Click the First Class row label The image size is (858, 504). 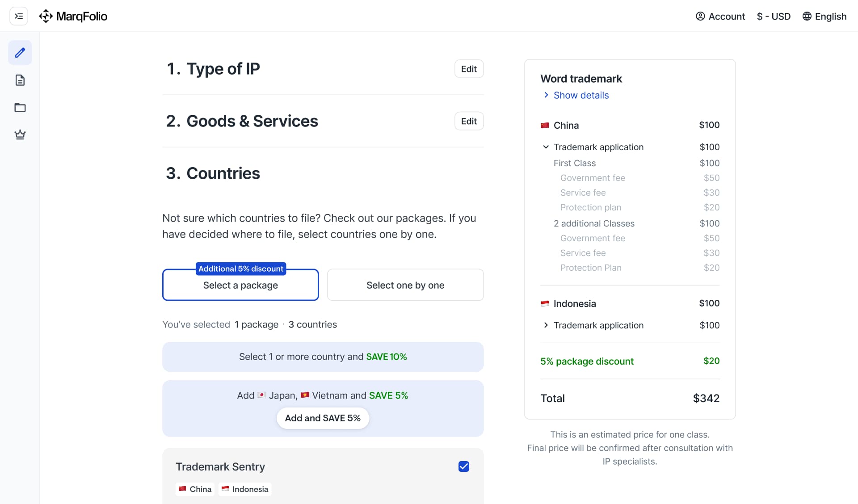click(x=574, y=163)
